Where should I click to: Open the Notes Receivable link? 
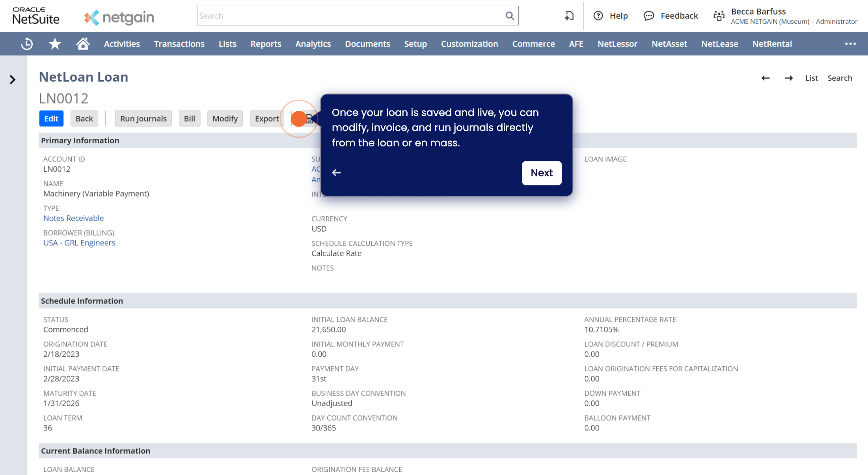pyautogui.click(x=73, y=218)
